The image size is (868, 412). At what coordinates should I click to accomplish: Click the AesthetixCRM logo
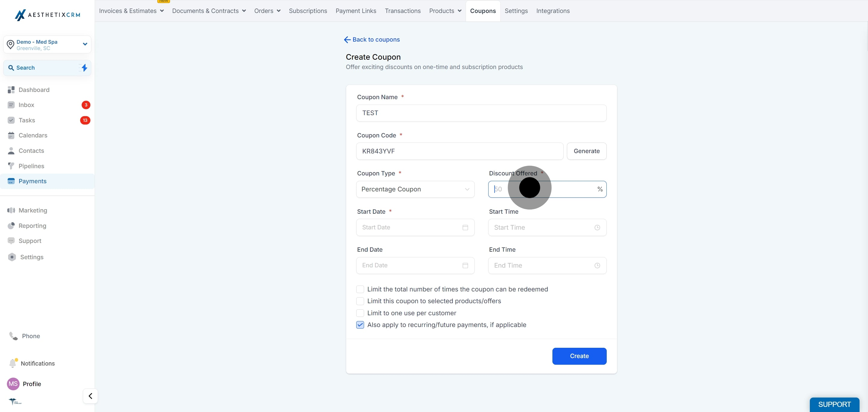click(48, 15)
